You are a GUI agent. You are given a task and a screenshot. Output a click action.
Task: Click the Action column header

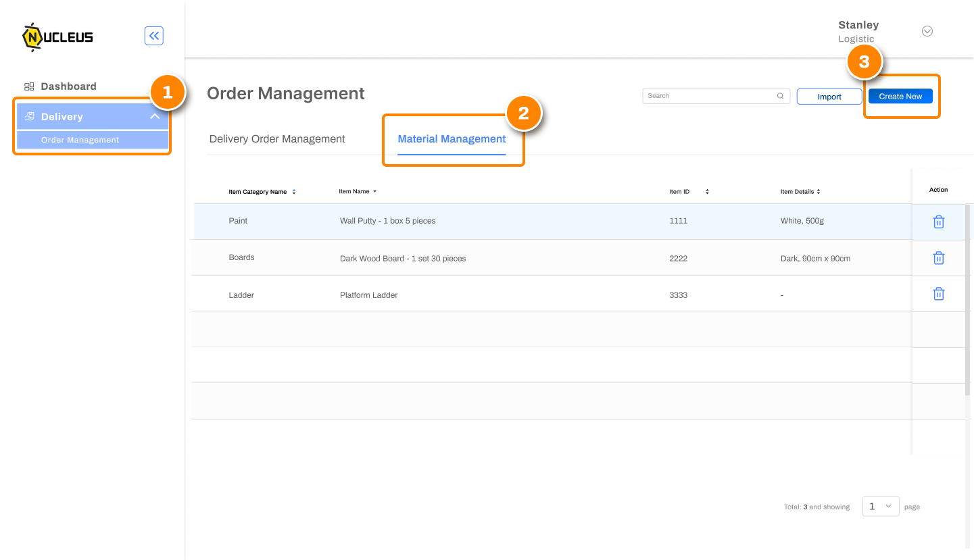tap(938, 190)
